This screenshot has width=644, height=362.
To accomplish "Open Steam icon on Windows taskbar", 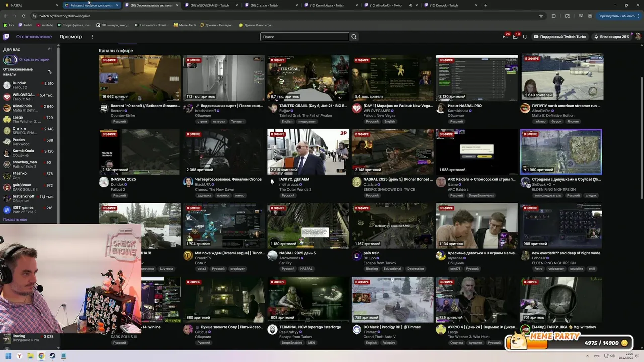I will (52, 356).
